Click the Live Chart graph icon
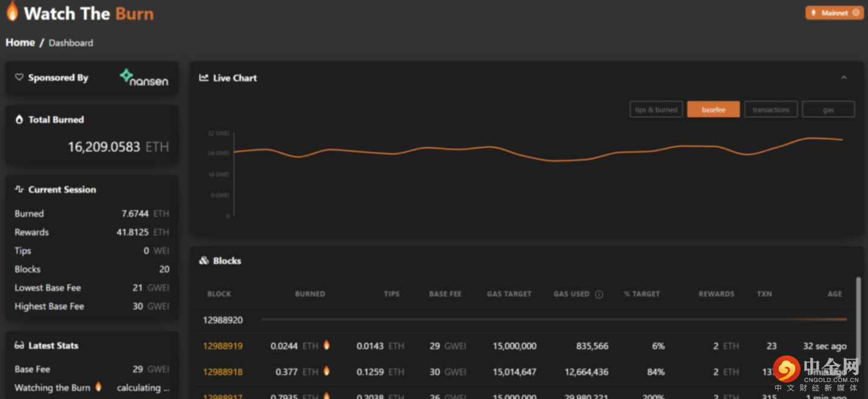Screen dimensions: 868x399 (204, 78)
